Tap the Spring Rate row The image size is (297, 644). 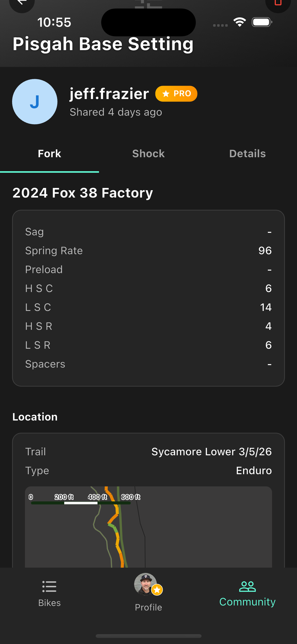tap(148, 251)
